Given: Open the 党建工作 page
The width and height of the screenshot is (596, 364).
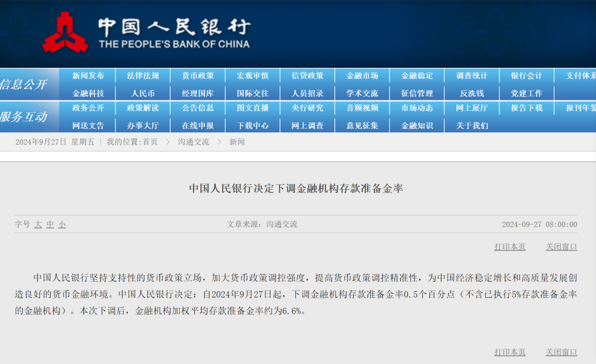Looking at the screenshot, I should (x=528, y=92).
